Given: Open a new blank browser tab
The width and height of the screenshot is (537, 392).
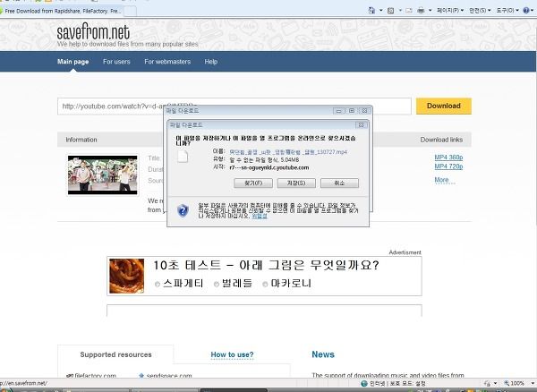Looking at the screenshot, I should (130, 12).
